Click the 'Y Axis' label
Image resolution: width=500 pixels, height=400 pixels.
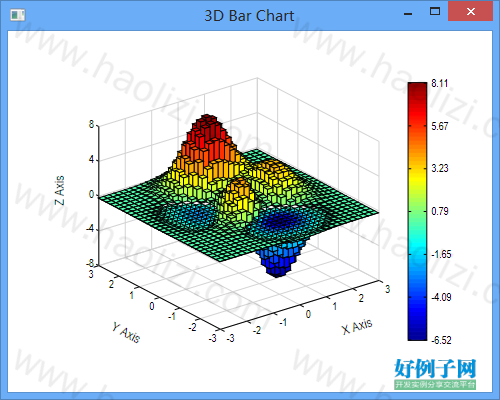click(126, 332)
